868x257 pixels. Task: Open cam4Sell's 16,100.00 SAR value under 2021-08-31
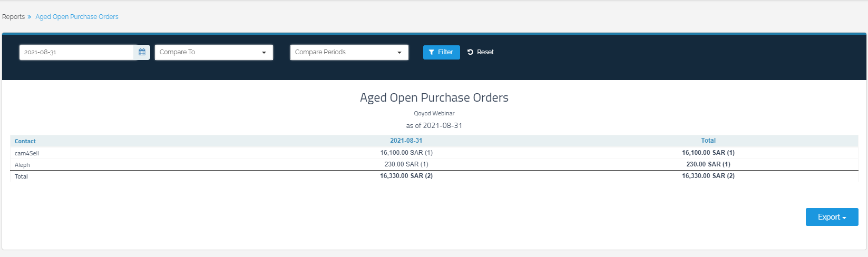406,153
